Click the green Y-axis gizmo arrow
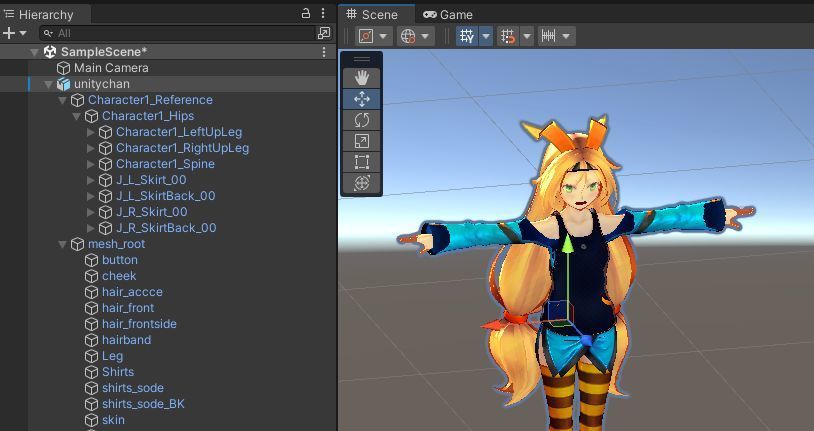The width and height of the screenshot is (814, 431). [567, 245]
